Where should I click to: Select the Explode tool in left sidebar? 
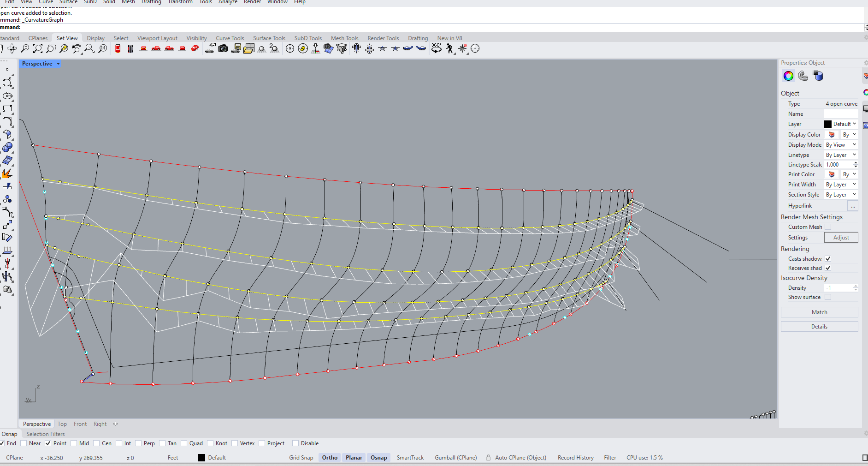pos(7,173)
